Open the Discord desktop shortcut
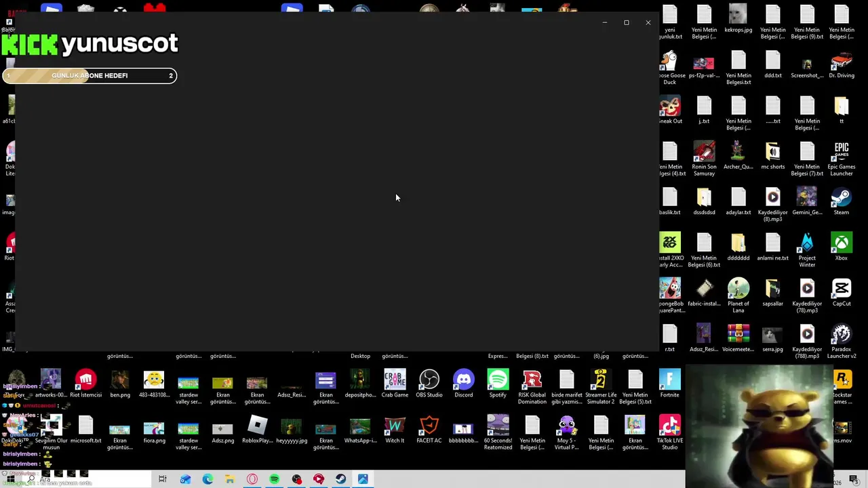 464,384
